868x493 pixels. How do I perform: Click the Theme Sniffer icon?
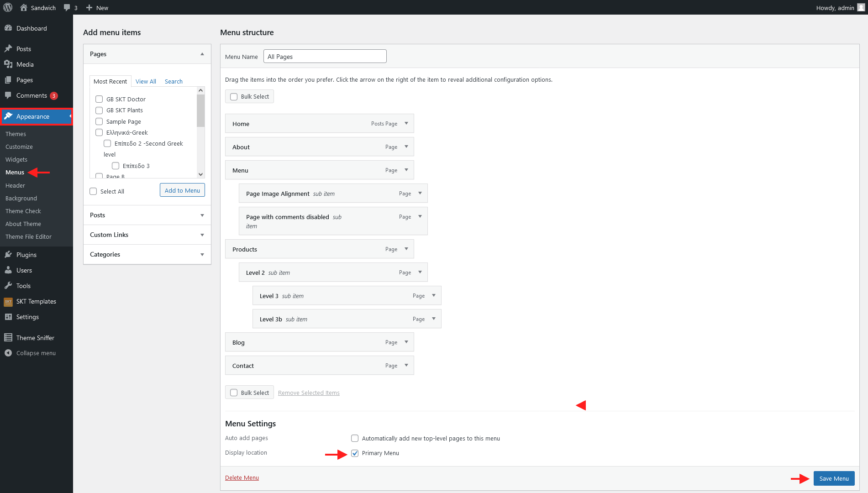[x=8, y=338]
